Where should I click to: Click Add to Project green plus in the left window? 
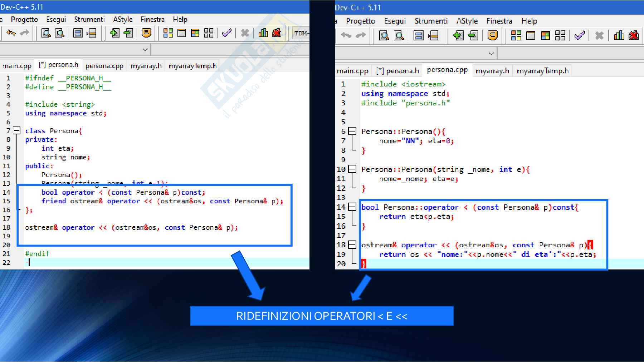coord(114,33)
